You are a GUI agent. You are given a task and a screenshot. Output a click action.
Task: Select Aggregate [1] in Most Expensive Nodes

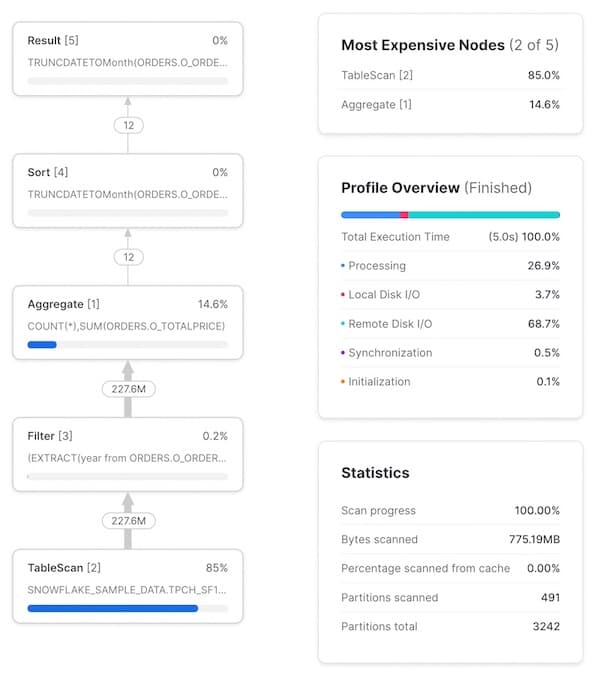(x=450, y=104)
